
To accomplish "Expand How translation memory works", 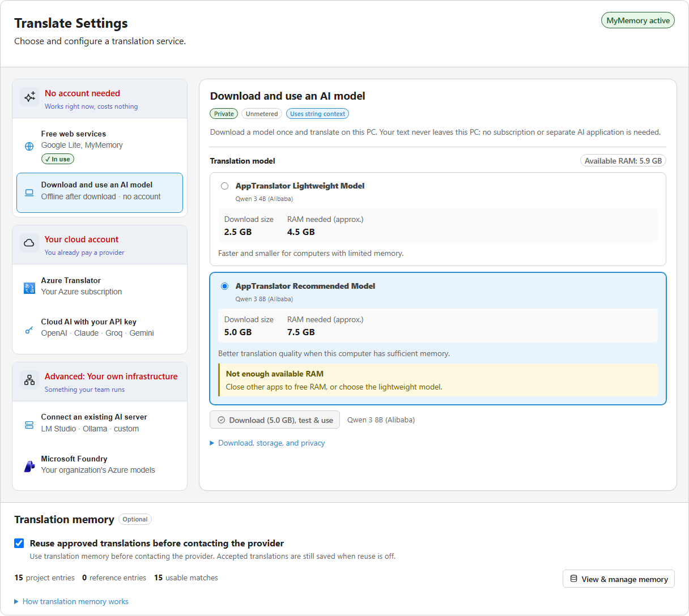I will 71,601.
